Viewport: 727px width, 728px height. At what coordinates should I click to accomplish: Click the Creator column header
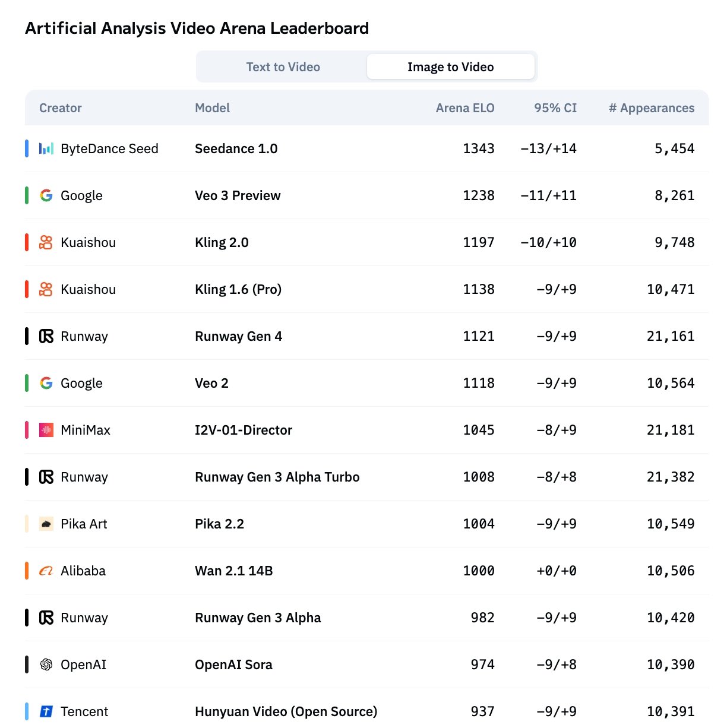click(x=60, y=108)
